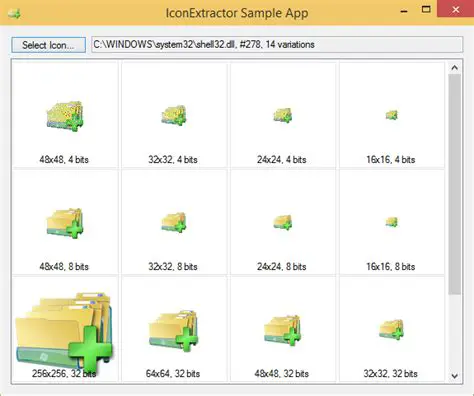Click the Select Icon... button
The height and width of the screenshot is (396, 474).
(x=49, y=45)
